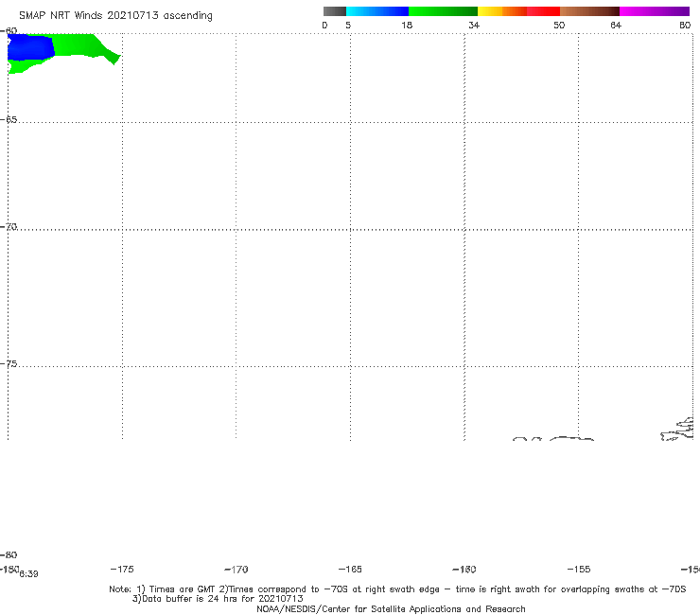Image resolution: width=700 pixels, height=615 pixels.
Task: Click the coastline outline near longitude -155
Action: tap(572, 439)
